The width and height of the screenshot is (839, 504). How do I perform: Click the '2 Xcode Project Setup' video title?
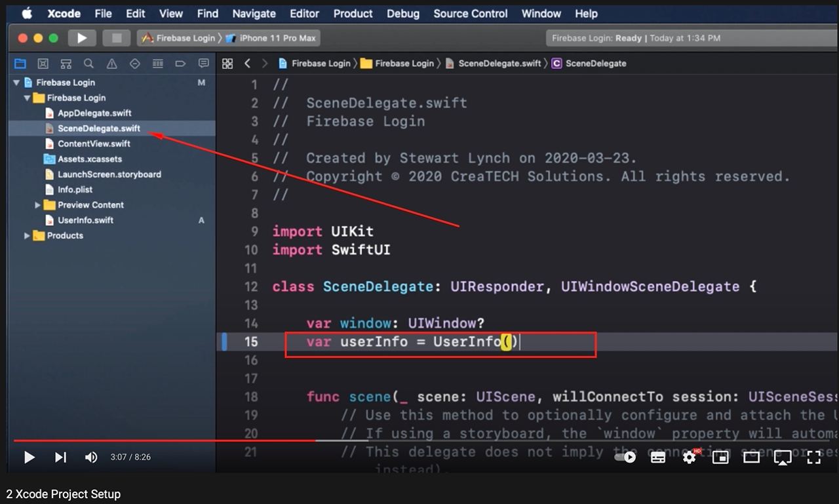point(64,494)
